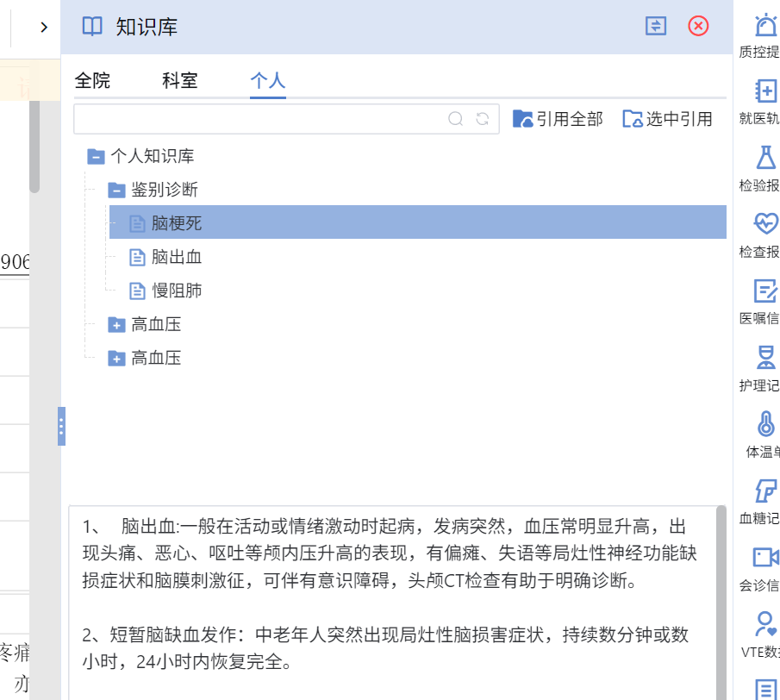Open the 血糖记录 sidebar icon
The height and width of the screenshot is (700, 780).
(x=764, y=491)
